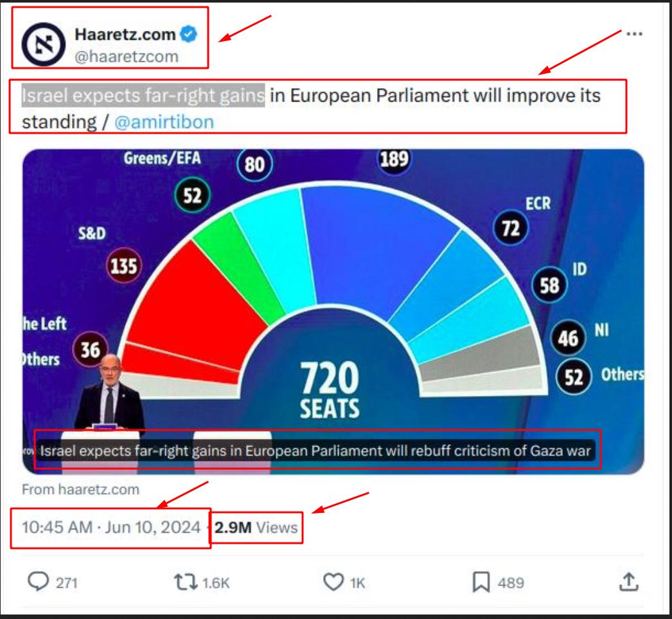Click the 489 bookmarks count
Screen dimensions: 672x619
pos(512,583)
